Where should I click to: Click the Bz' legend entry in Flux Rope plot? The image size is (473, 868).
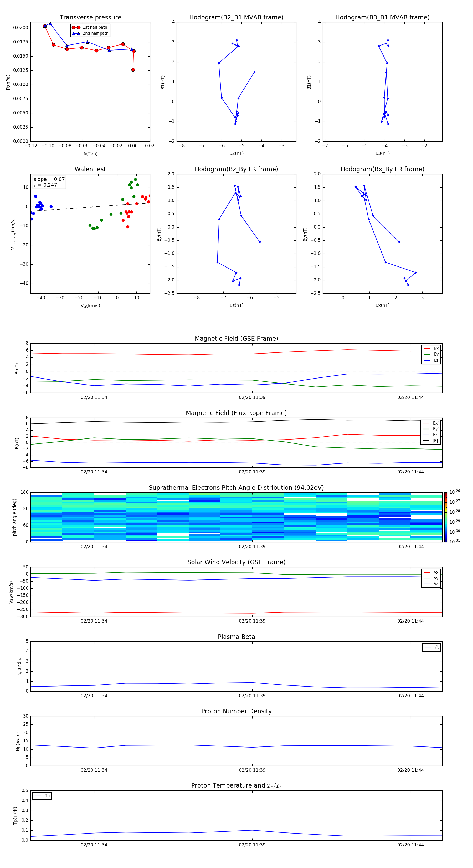[x=431, y=435]
